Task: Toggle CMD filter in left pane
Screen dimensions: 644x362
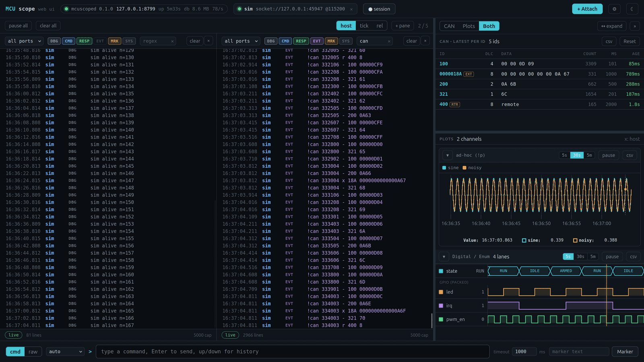Action: coord(69,41)
